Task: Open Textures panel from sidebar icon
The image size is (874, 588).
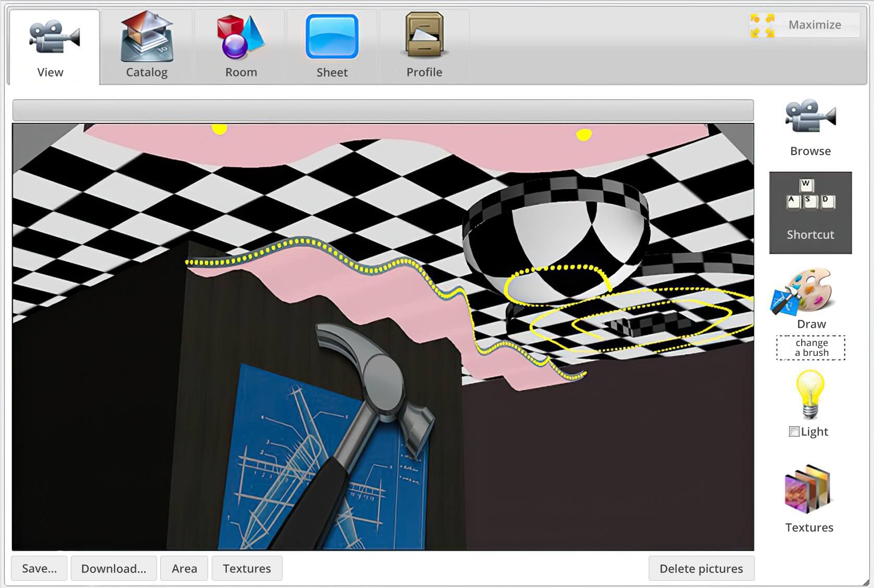Action: coord(809,490)
